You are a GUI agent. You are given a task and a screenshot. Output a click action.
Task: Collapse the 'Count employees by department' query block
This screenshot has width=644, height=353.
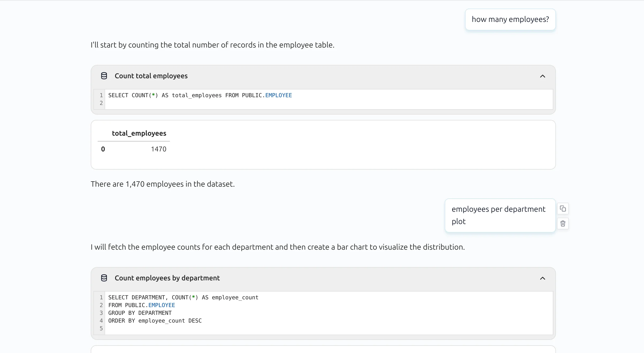point(542,279)
